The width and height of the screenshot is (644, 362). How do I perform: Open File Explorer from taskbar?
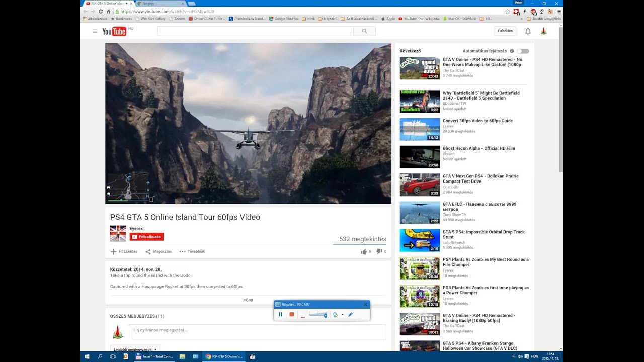pos(182,356)
